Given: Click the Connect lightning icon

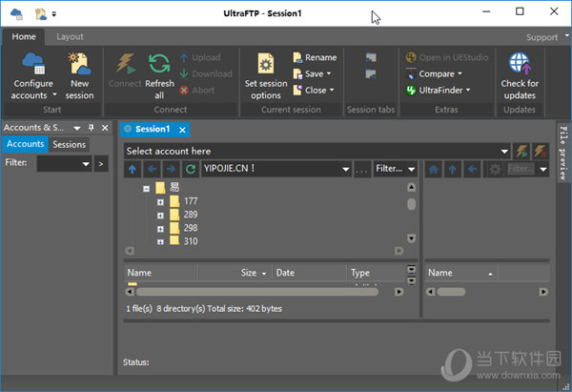Looking at the screenshot, I should (x=125, y=63).
